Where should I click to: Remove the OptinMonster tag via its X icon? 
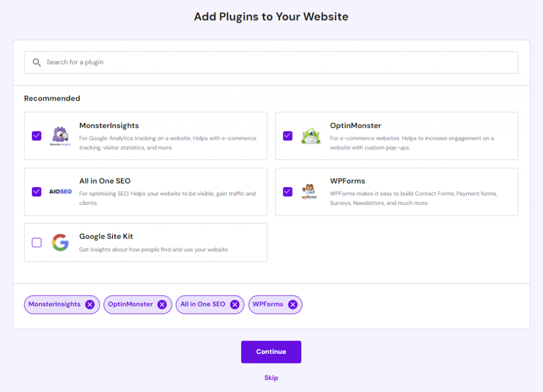click(161, 305)
